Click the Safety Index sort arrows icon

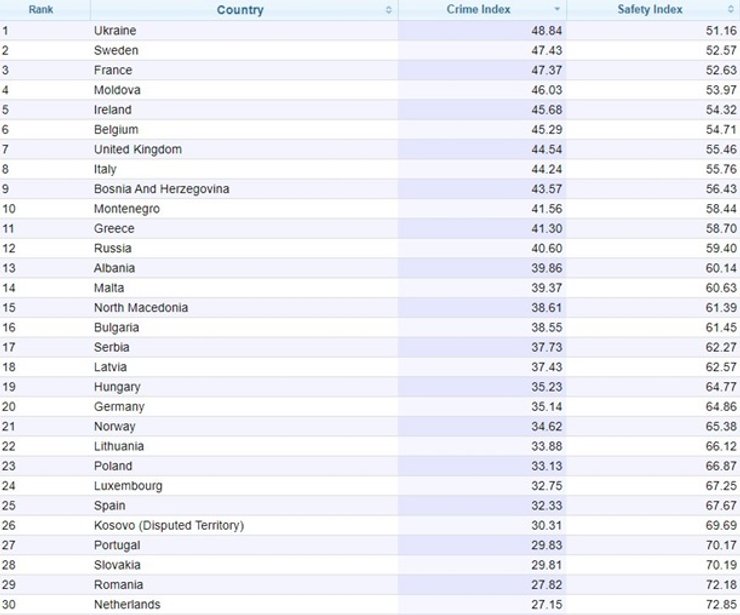pos(728,10)
